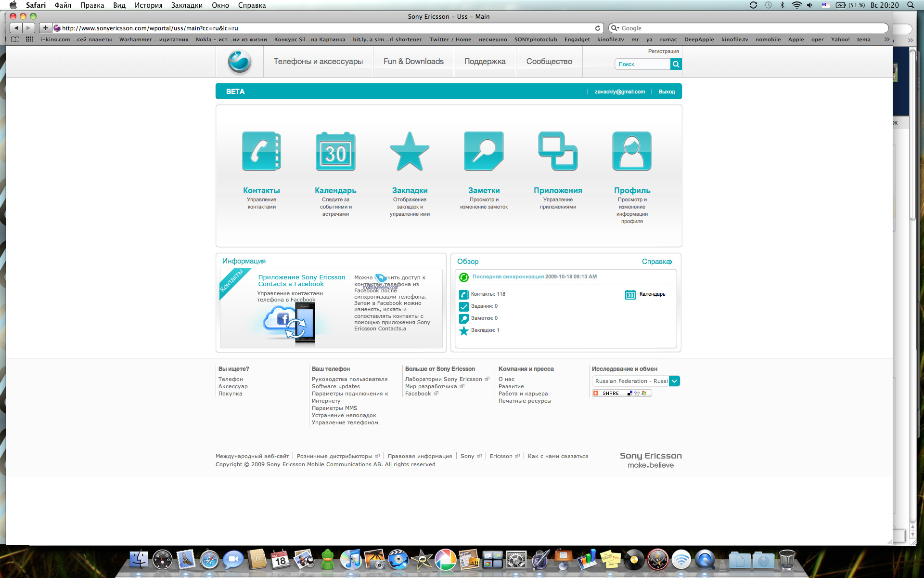Image resolution: width=924 pixels, height=578 pixels.
Task: Click the add bookmark plus button
Action: coord(46,28)
